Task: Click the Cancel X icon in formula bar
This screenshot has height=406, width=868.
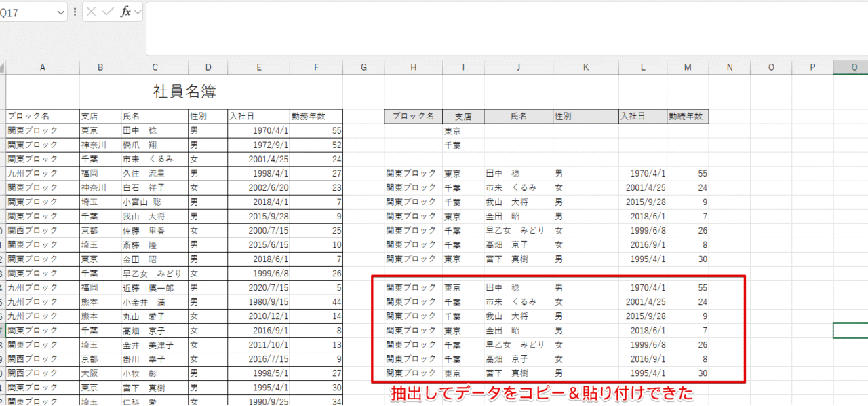Action: (x=92, y=12)
